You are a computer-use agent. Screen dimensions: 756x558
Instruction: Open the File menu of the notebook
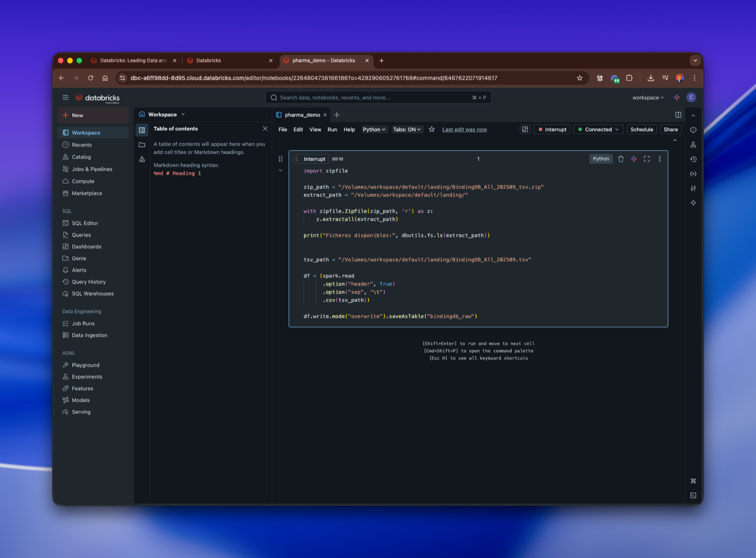(283, 129)
